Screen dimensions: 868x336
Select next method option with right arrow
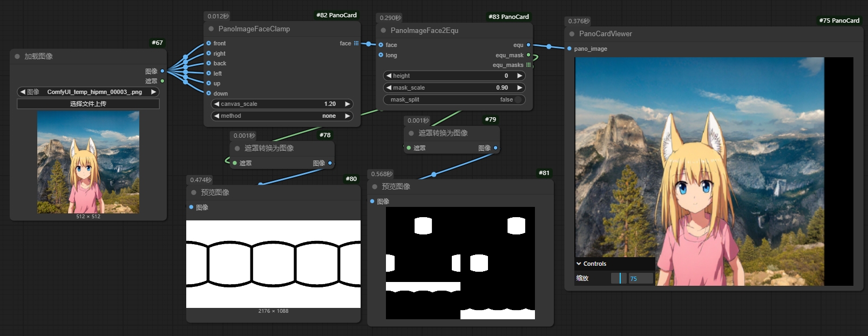[348, 116]
